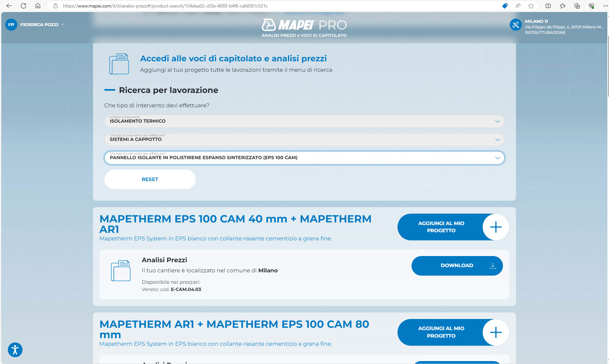Click the browser back arrow
Viewport: 609px width, 364px height.
[x=9, y=6]
